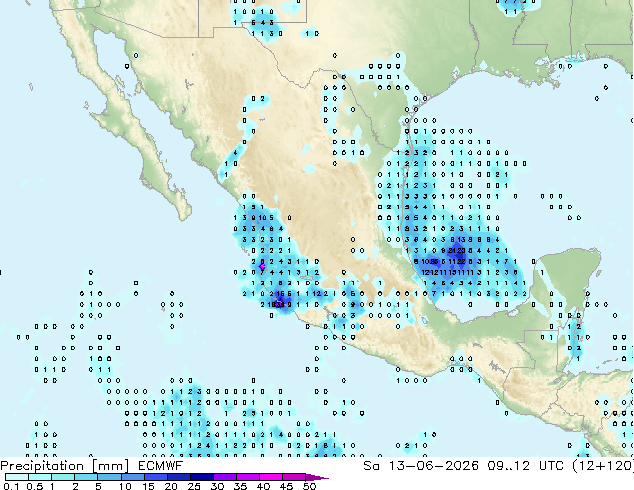Viewport: 634px width, 490px height.
Task: Select the legend swatch between 35 and 40
Action: [x=247, y=477]
